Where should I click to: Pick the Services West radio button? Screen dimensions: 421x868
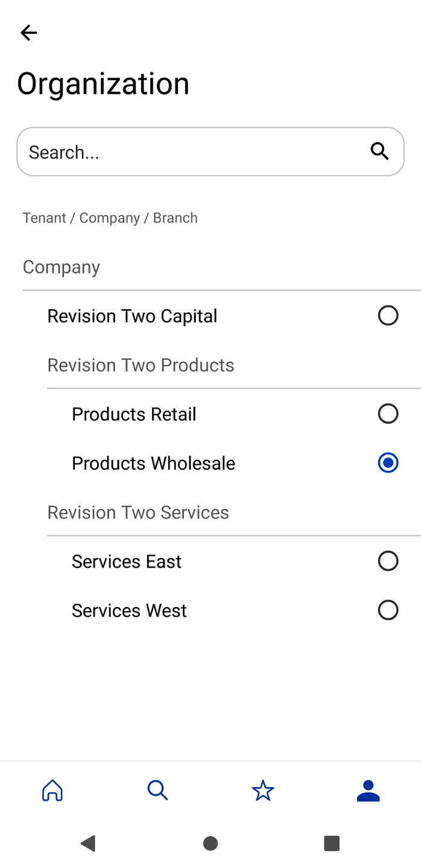(388, 610)
